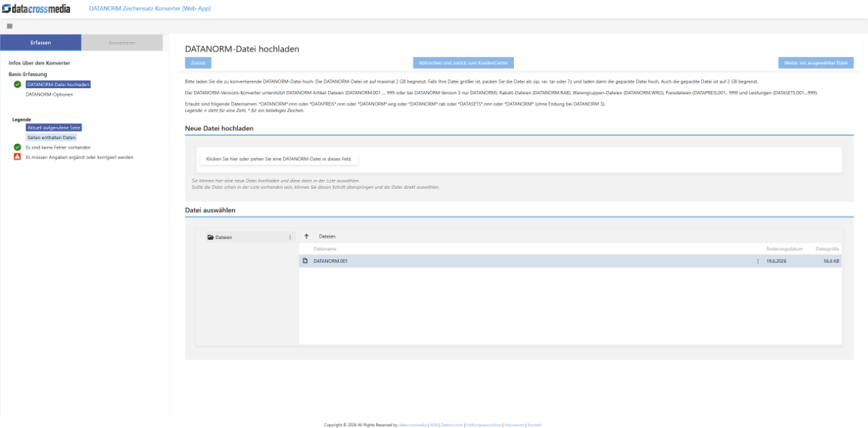868x428 pixels.
Task: Click Infos über den Konverter heading
Action: click(39, 63)
